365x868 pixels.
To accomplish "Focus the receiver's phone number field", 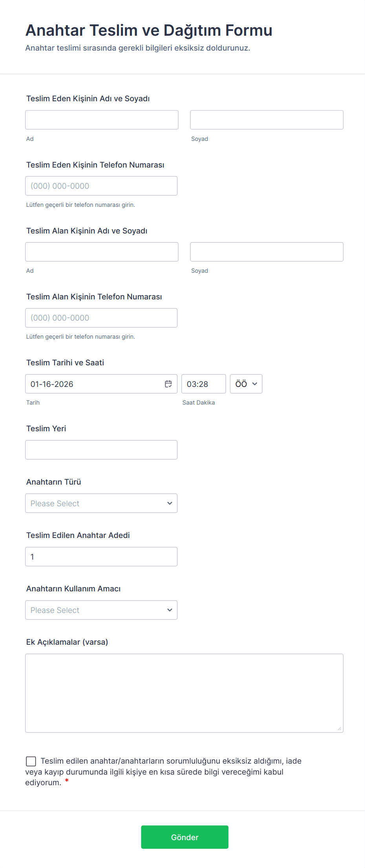I will tap(101, 317).
